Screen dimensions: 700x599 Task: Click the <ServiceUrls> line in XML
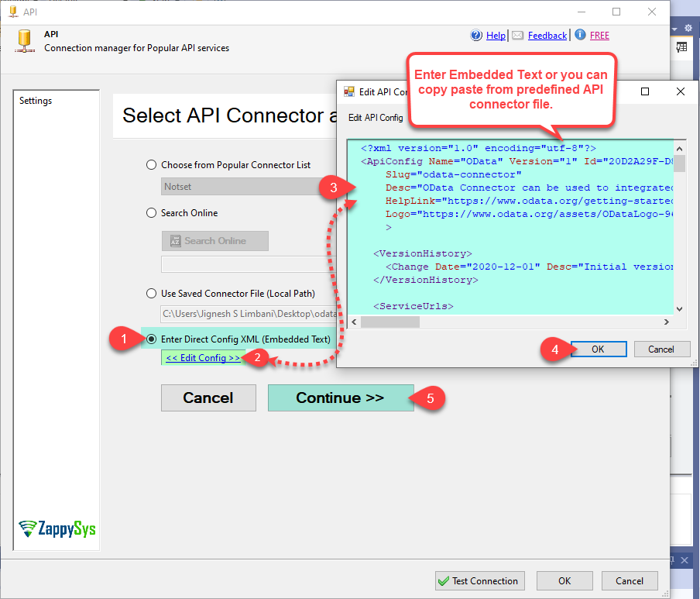[x=413, y=306]
